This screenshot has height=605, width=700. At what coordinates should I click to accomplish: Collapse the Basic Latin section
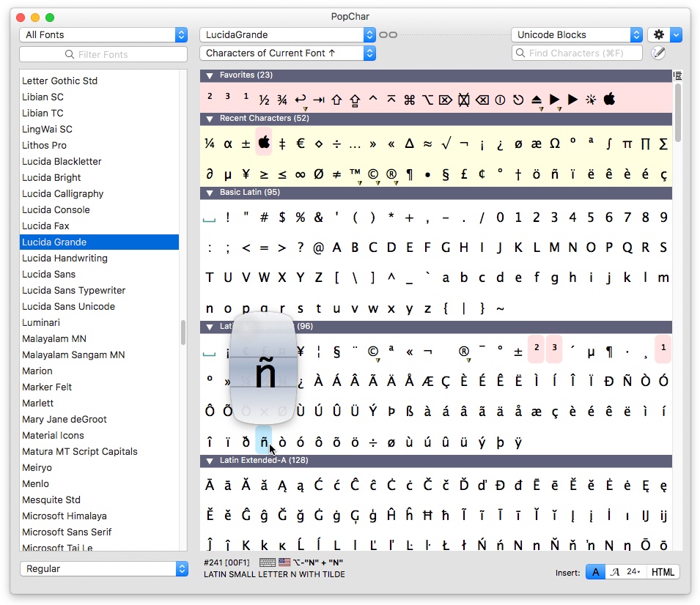pos(210,193)
